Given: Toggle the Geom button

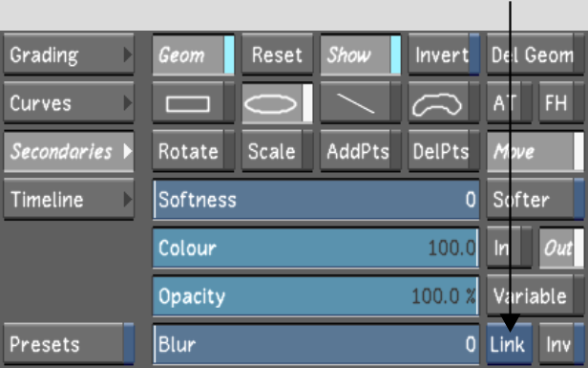Looking at the screenshot, I should tap(193, 54).
